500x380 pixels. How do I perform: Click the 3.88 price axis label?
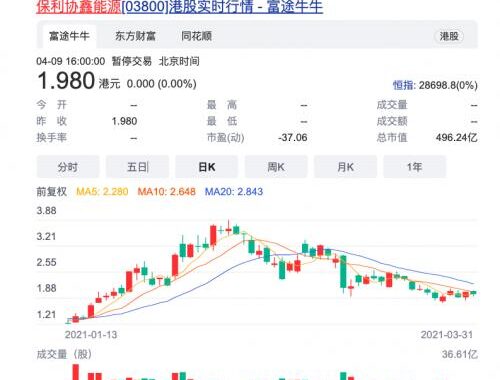(x=46, y=211)
